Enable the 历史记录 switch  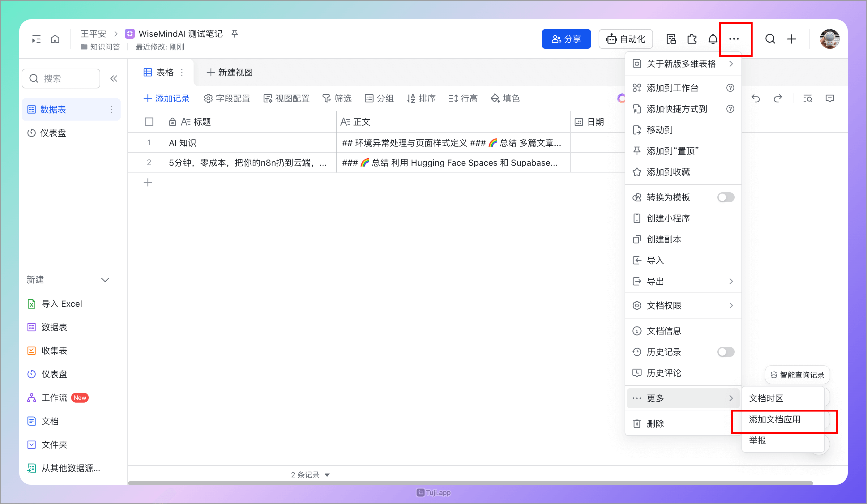pyautogui.click(x=725, y=352)
